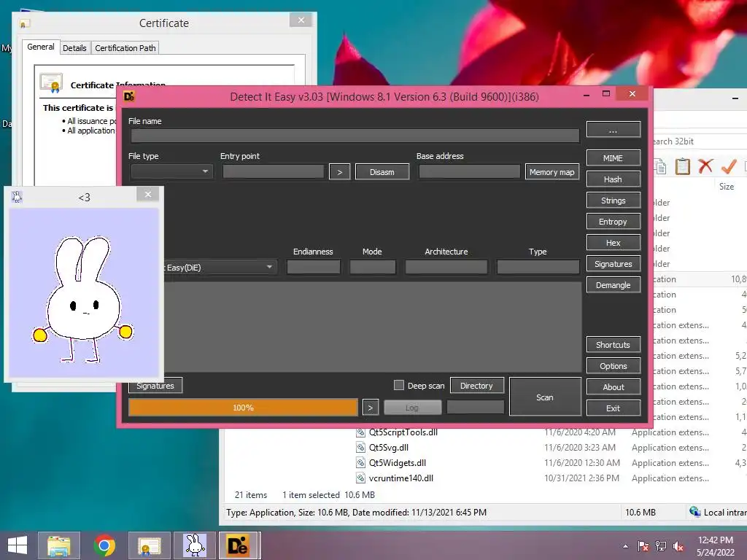Click the Qt5Svg.dll file icon
The image size is (747, 560).
coord(361,448)
